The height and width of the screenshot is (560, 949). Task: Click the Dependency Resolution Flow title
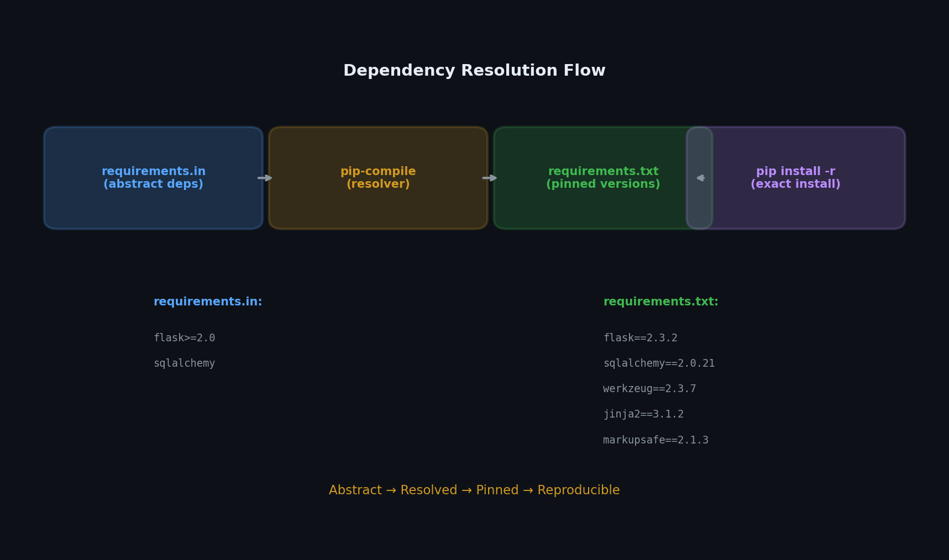[474, 71]
